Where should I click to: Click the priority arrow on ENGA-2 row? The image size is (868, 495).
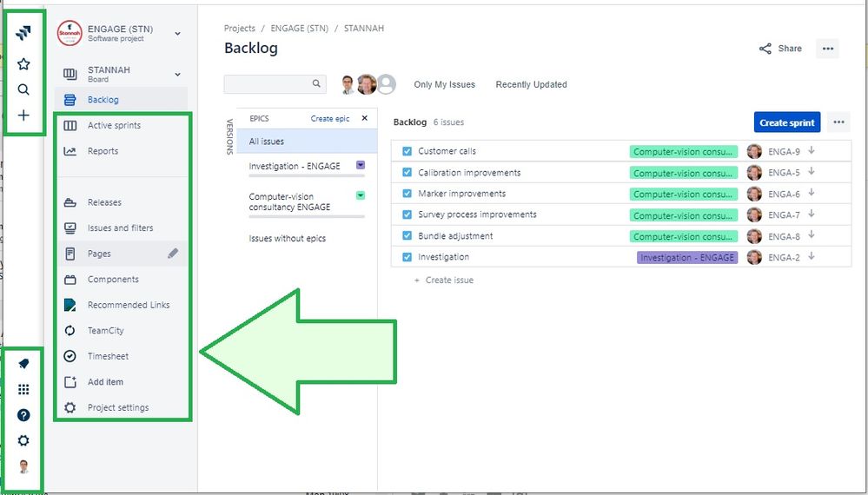[x=811, y=256]
